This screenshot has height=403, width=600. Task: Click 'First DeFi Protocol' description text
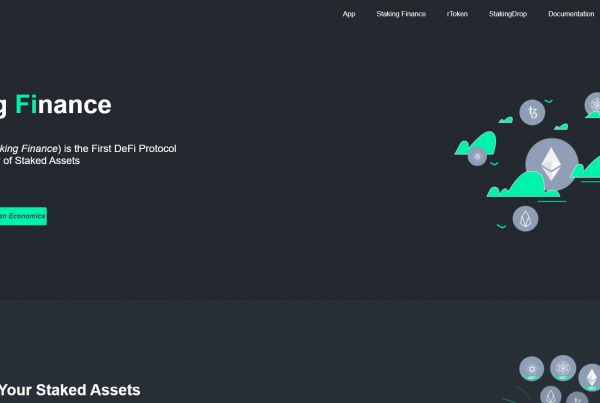tap(128, 148)
